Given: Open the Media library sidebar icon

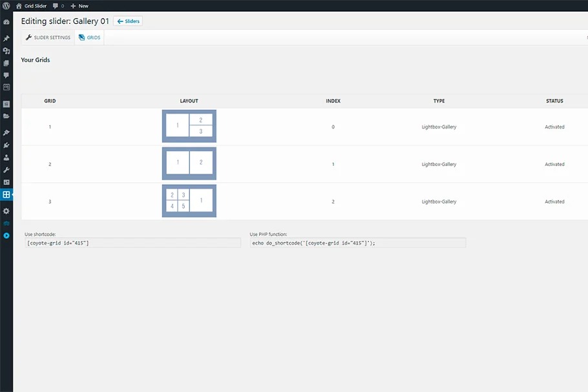Looking at the screenshot, I should point(6,51).
